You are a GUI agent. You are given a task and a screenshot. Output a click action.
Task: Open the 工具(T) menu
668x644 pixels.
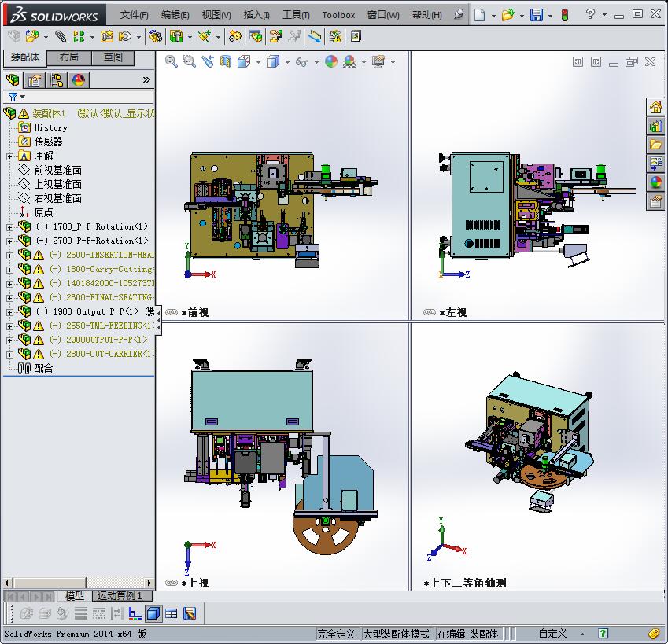pos(296,15)
